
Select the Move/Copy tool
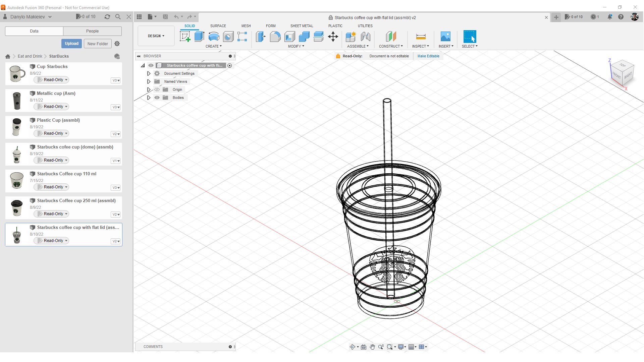pyautogui.click(x=333, y=37)
